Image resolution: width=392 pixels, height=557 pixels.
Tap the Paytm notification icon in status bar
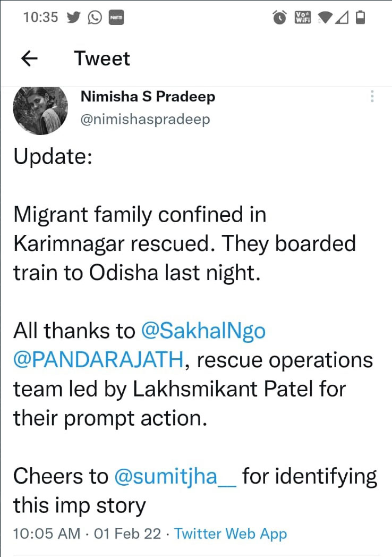116,18
